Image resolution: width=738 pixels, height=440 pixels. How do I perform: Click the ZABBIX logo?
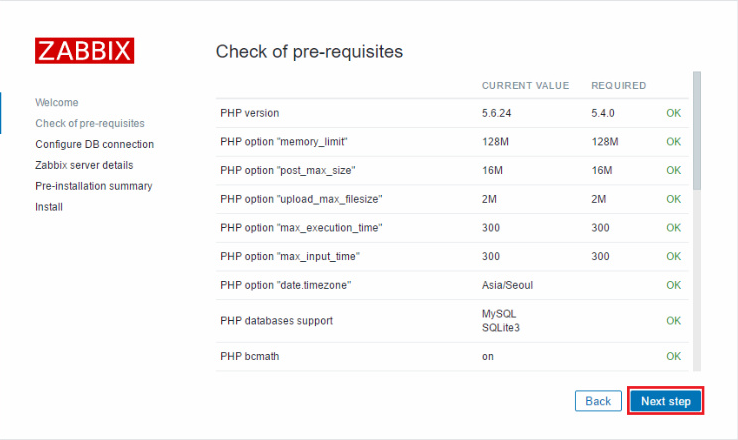tap(85, 50)
